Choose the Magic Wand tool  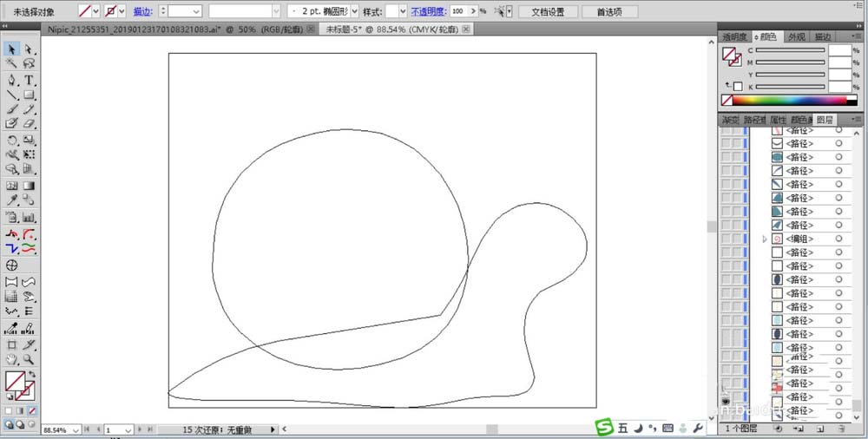[x=12, y=63]
